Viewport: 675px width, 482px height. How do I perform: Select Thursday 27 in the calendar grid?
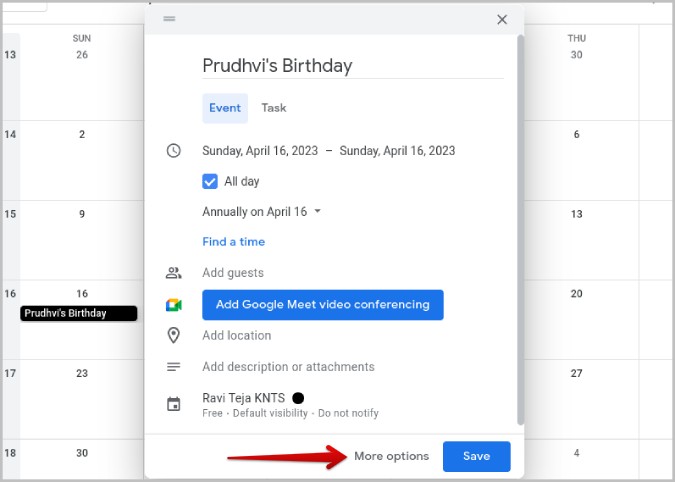(576, 373)
